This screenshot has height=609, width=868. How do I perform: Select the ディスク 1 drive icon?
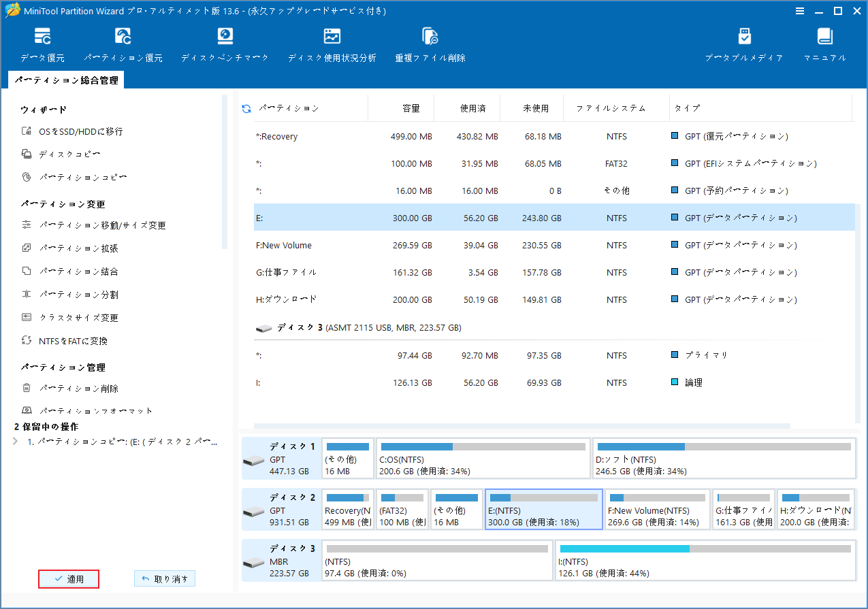click(253, 461)
